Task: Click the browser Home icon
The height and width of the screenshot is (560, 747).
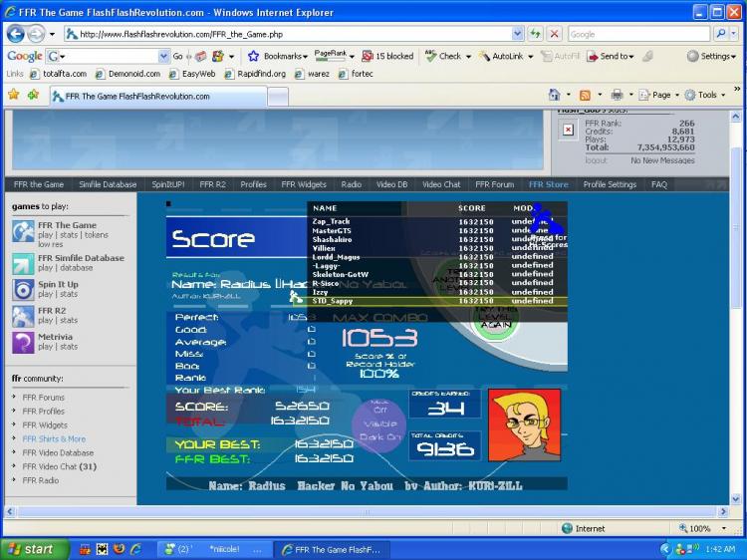Action: point(554,95)
